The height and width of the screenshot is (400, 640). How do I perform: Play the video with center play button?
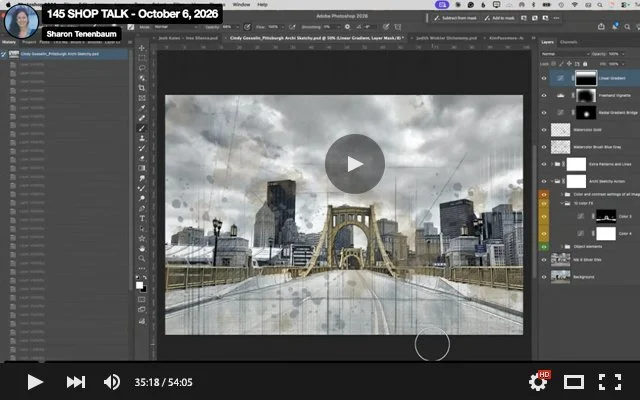coord(355,164)
